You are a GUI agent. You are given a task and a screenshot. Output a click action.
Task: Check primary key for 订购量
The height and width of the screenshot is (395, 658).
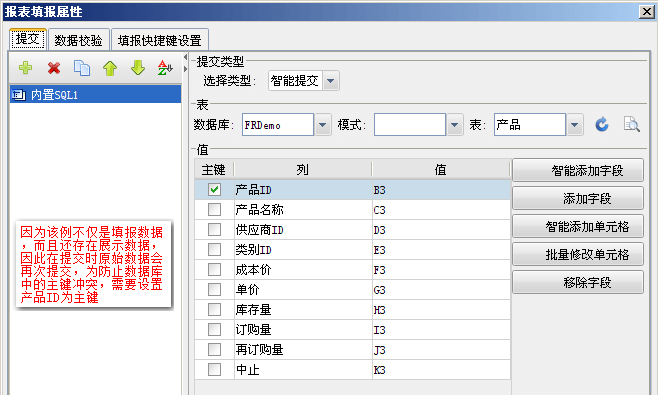point(214,330)
